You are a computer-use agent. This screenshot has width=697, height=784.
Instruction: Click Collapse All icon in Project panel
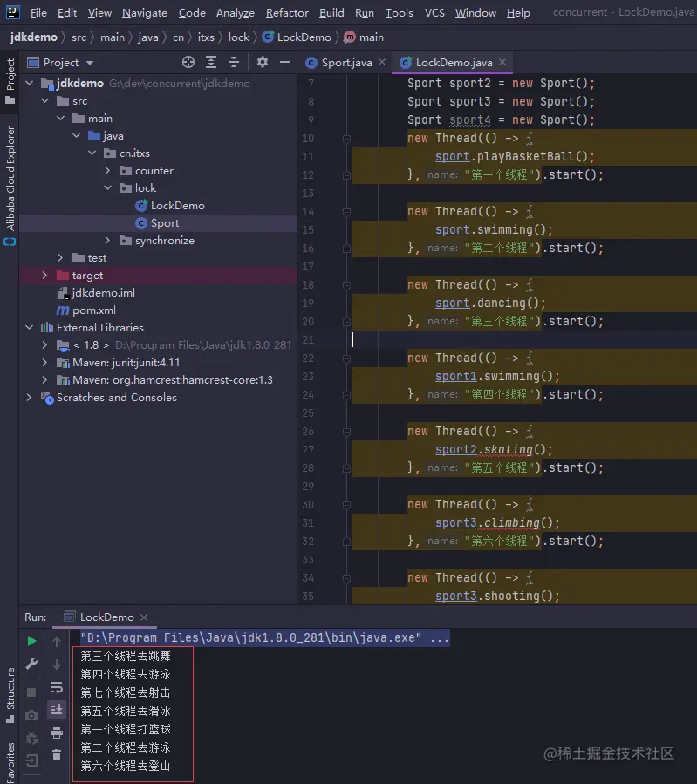(x=234, y=62)
